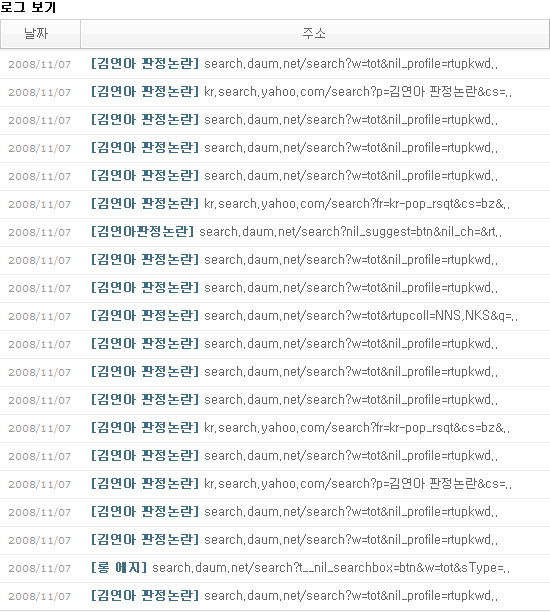This screenshot has height=612, width=550.
Task: Click the date in the nil_suggest row
Action: click(39, 233)
